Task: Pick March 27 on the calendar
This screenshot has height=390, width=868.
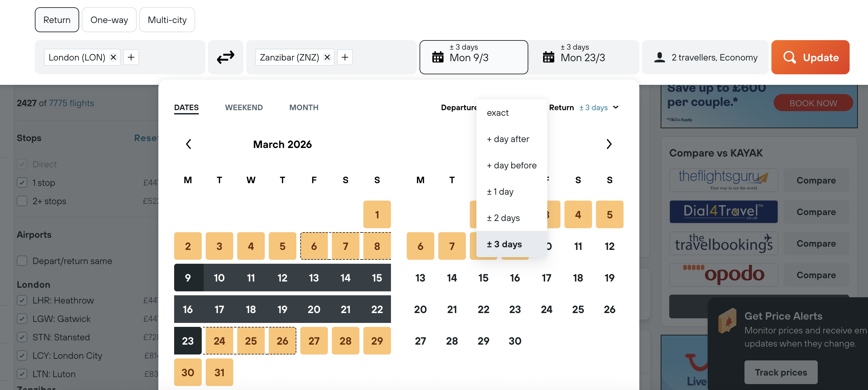Action: (x=314, y=341)
